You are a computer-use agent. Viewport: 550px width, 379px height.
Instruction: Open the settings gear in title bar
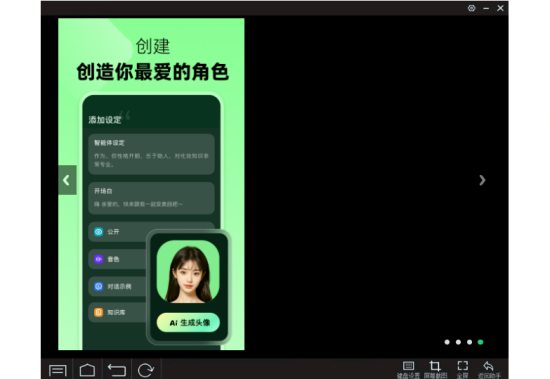click(471, 8)
